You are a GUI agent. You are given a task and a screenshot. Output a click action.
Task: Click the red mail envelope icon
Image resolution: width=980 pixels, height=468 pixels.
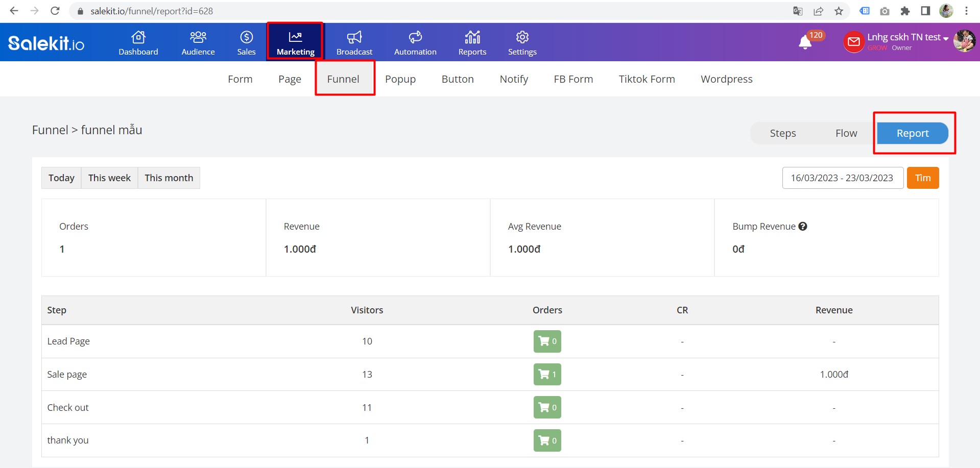pos(854,42)
